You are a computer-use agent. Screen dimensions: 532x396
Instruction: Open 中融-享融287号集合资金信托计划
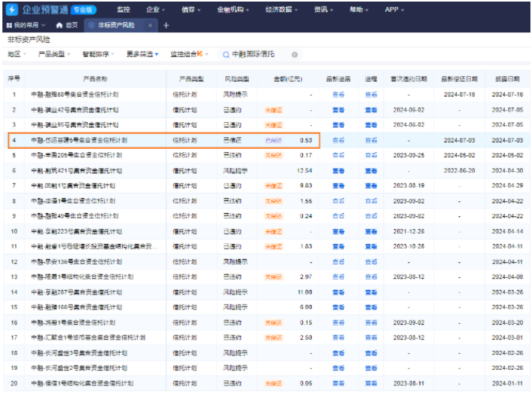[x=76, y=292]
